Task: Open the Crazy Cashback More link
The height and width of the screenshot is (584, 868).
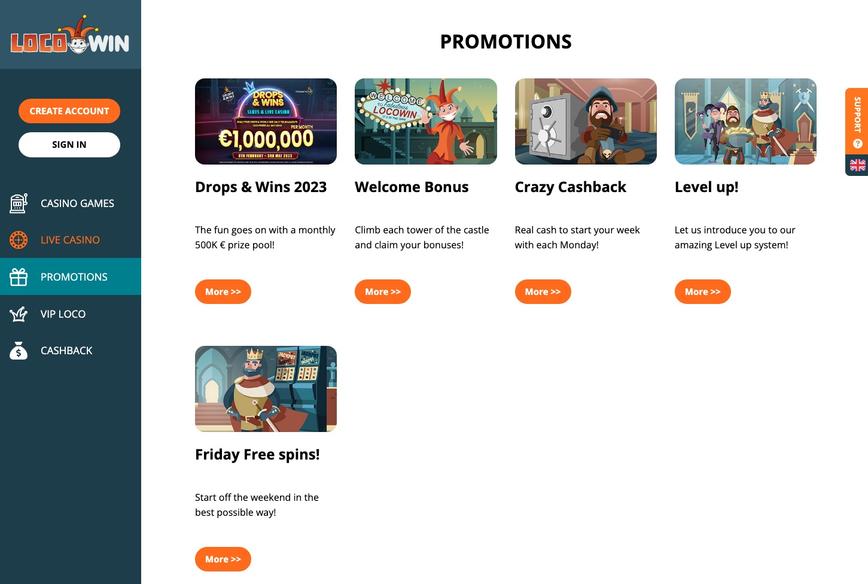Action: 543,291
